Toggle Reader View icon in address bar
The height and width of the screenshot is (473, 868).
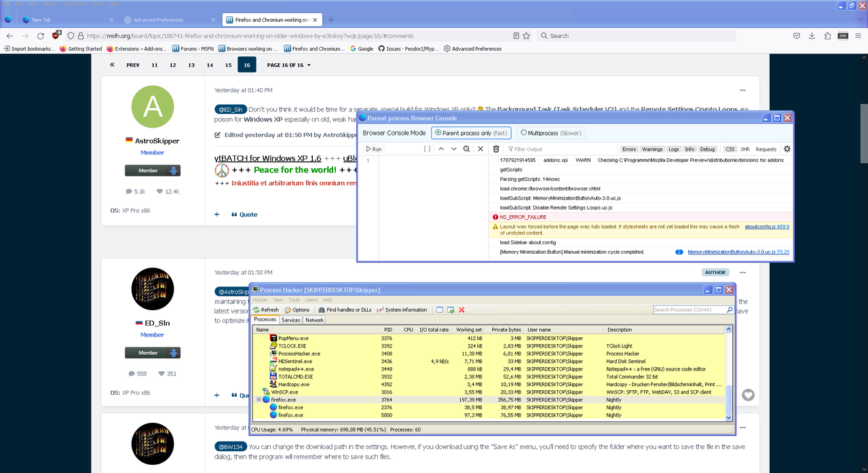pyautogui.click(x=516, y=36)
